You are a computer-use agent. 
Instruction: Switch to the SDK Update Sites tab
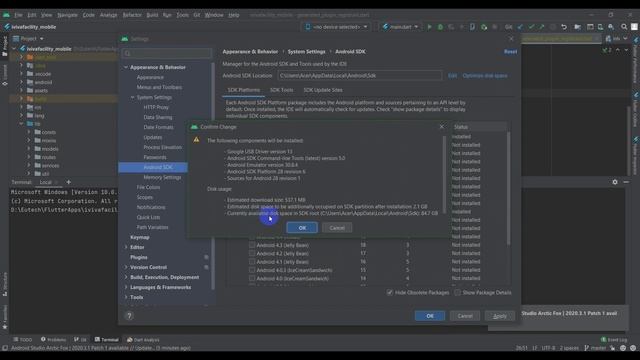tap(323, 90)
